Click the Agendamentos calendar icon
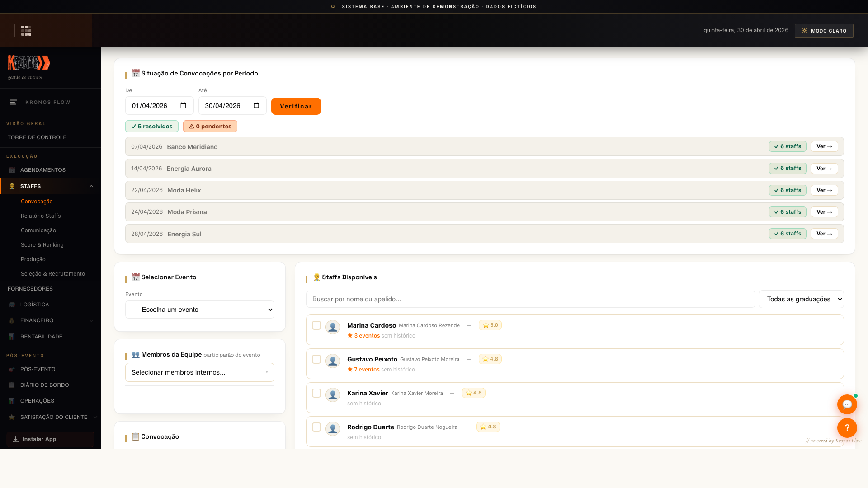 (x=12, y=170)
